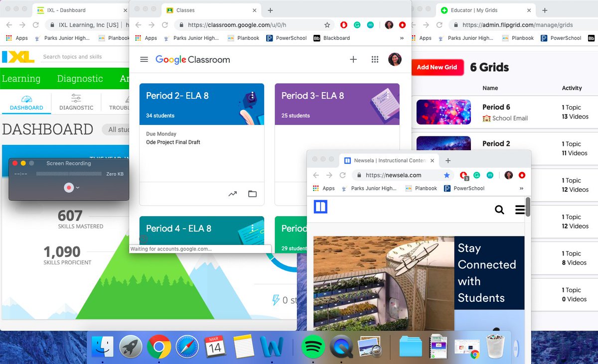Expand hidden bookmarks chevron in Classroom window
The width and height of the screenshot is (598, 364).
tap(402, 38)
